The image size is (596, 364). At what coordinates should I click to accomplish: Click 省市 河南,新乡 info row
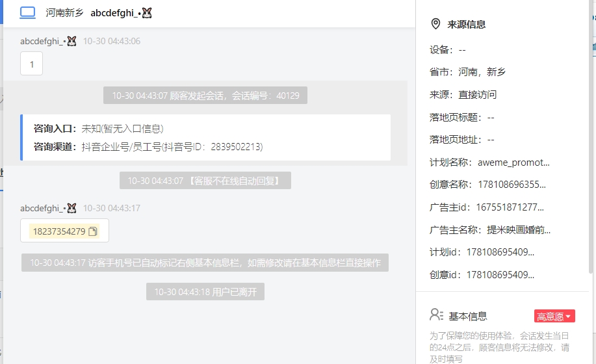[x=467, y=71]
